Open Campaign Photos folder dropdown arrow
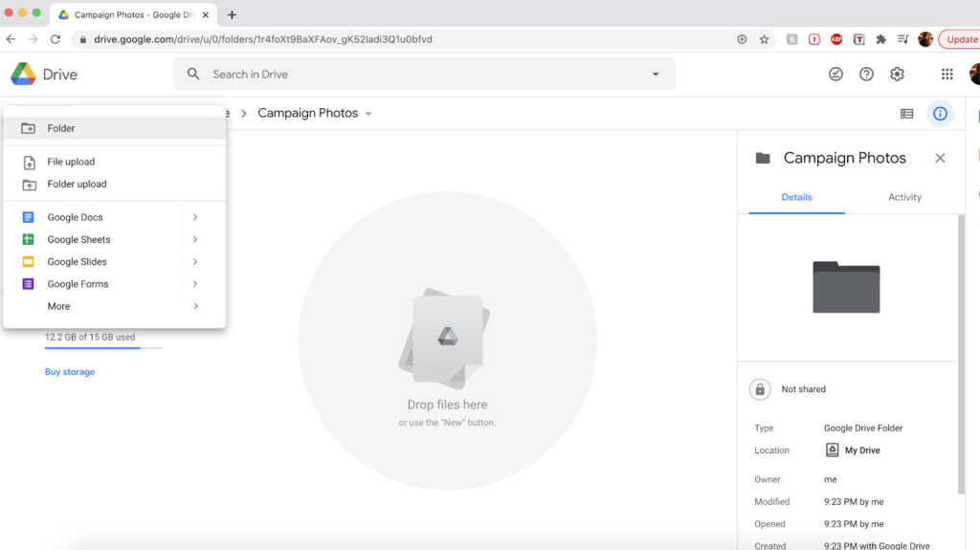This screenshot has height=550, width=980. pos(368,114)
